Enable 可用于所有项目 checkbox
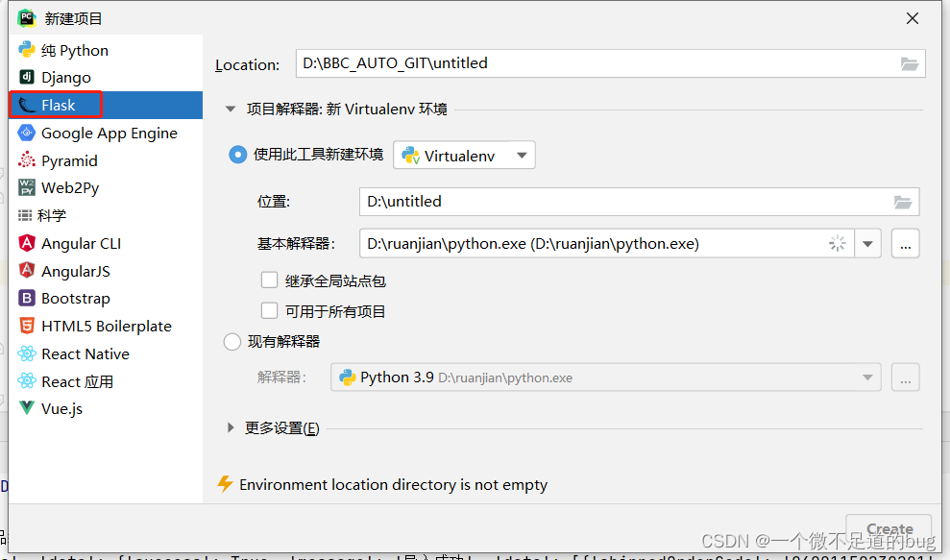This screenshot has width=950, height=560. (269, 311)
